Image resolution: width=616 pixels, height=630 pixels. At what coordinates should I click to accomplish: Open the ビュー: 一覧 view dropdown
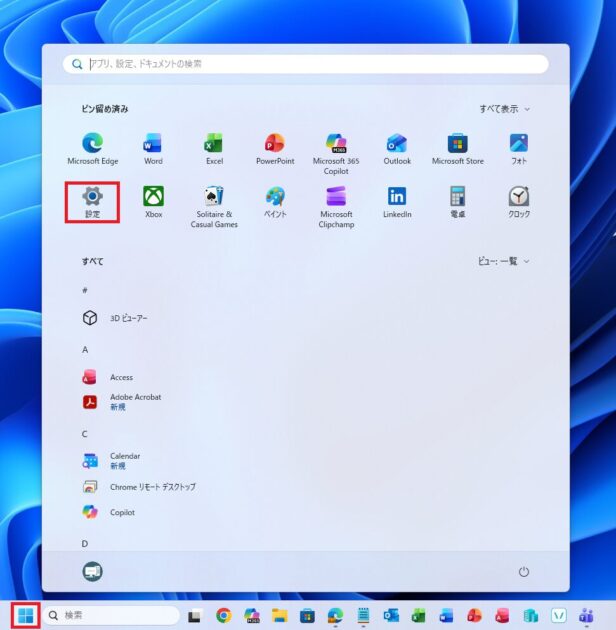pos(503,261)
